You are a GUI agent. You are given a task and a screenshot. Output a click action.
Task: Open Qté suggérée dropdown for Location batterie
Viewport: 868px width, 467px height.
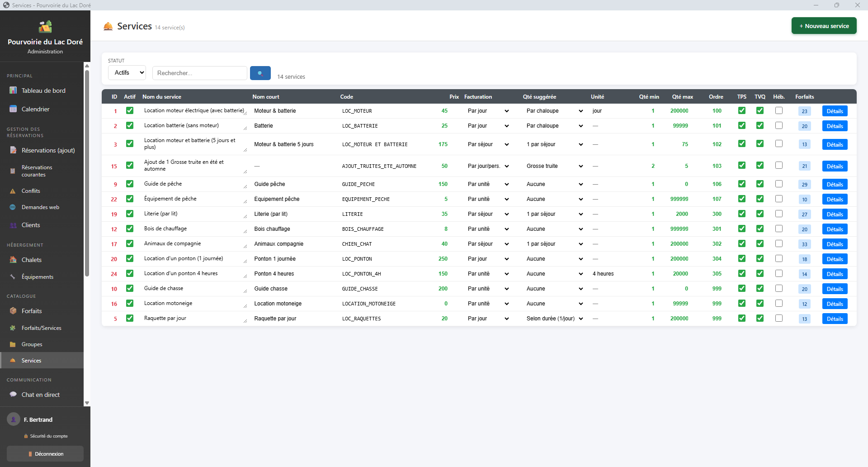pos(555,126)
